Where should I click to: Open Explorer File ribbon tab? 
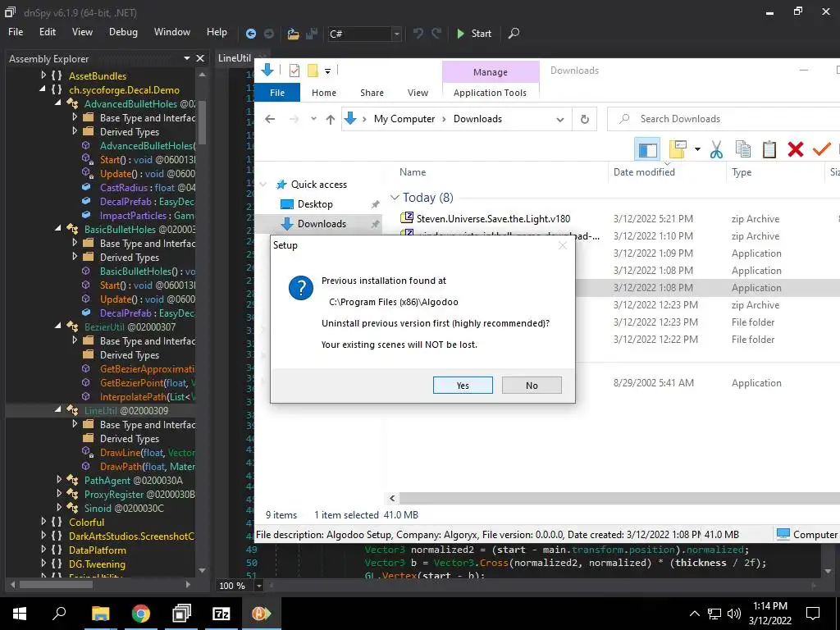[277, 93]
